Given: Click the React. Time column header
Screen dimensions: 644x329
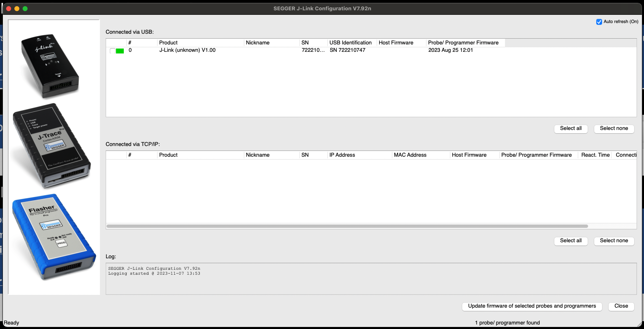Looking at the screenshot, I should tap(595, 155).
